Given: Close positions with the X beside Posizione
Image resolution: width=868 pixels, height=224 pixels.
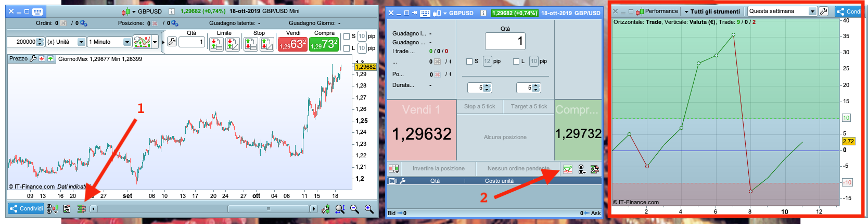Looking at the screenshot, I should tap(155, 23).
